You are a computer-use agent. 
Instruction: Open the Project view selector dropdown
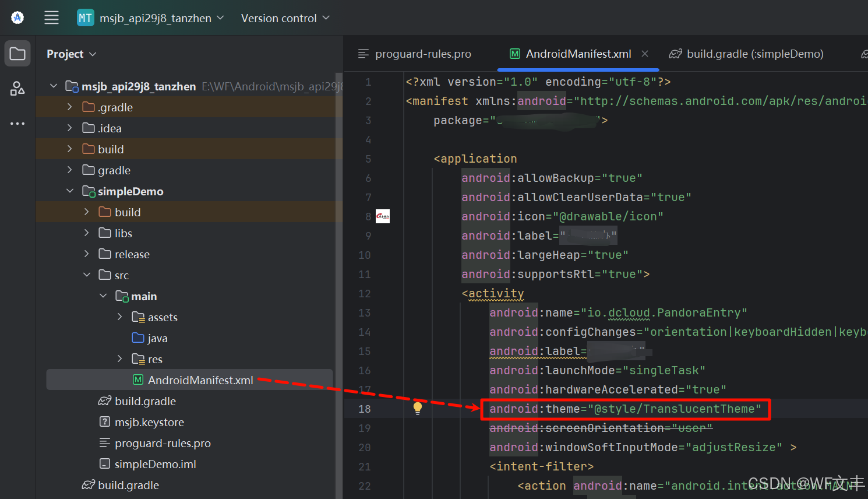point(71,54)
